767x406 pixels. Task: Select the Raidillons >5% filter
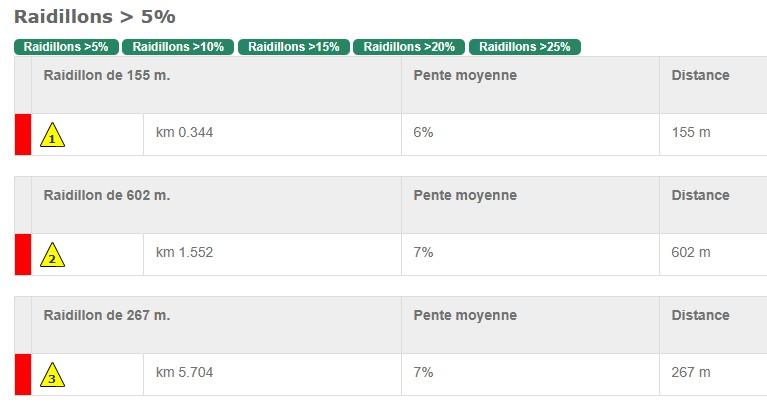click(66, 47)
